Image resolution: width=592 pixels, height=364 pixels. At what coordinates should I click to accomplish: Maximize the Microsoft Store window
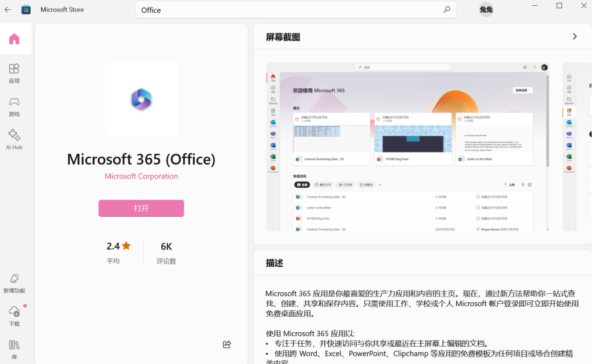point(559,6)
